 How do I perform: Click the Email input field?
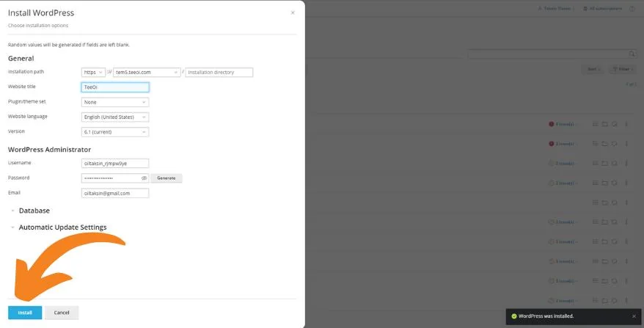pos(115,193)
